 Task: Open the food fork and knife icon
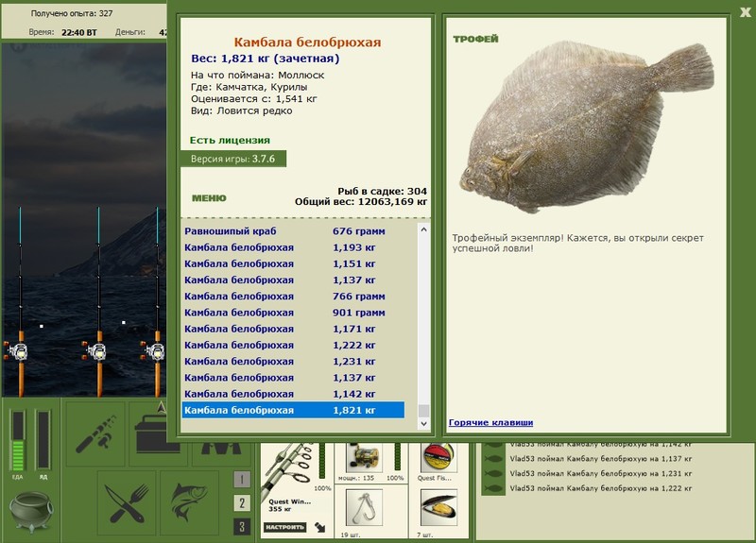pyautogui.click(x=127, y=503)
